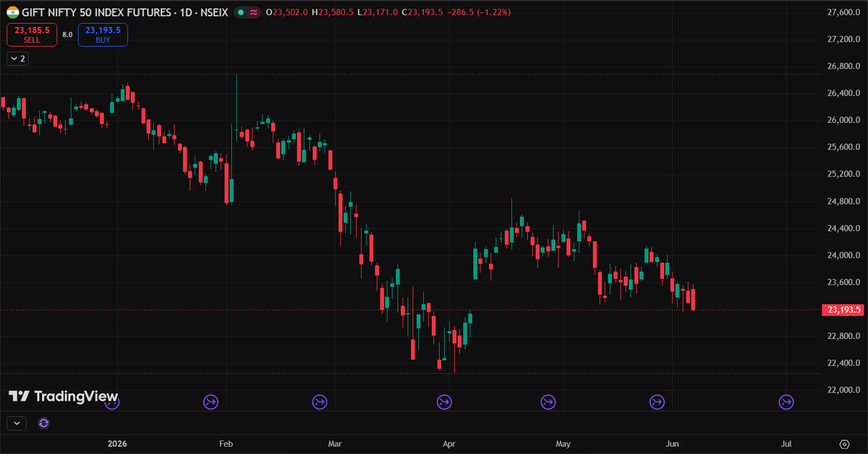Click the contract roll marker above Jul
The width and height of the screenshot is (868, 454).
click(786, 401)
